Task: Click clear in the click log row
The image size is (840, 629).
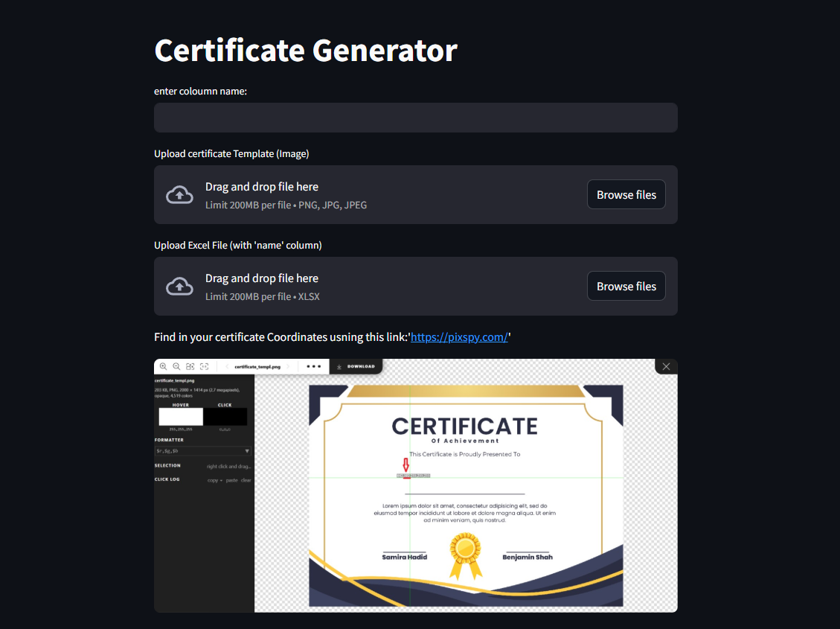Action: tap(246, 481)
